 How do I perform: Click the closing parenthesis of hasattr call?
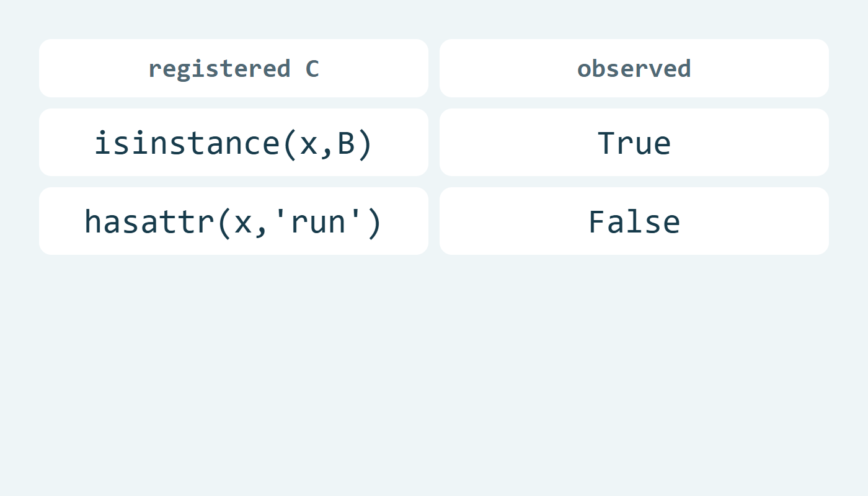[374, 222]
